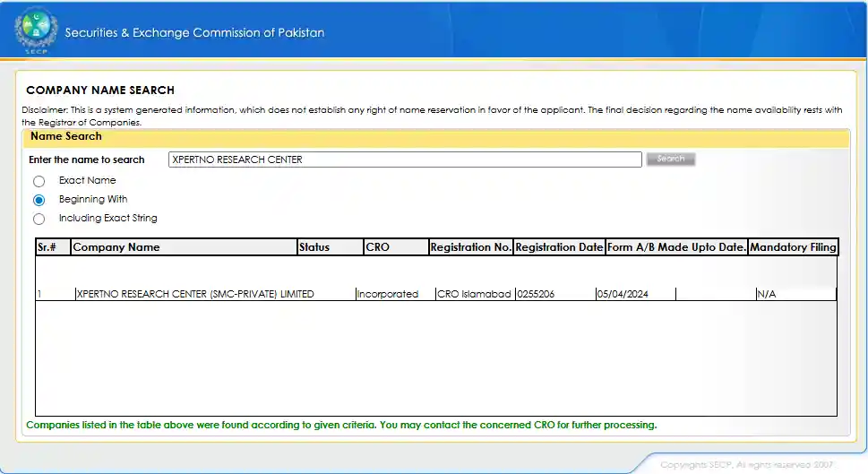Click the CRO Islamabad cell
This screenshot has height=474, width=868.
[474, 294]
